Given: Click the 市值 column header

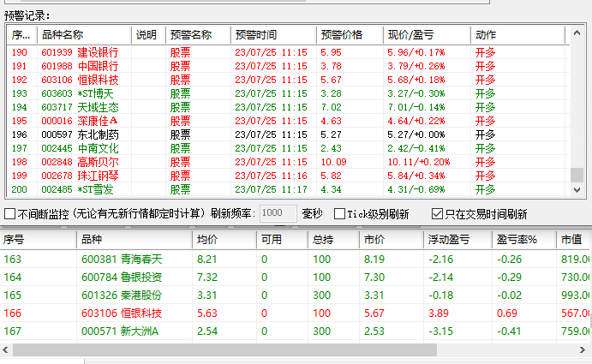Looking at the screenshot, I should [x=572, y=240].
